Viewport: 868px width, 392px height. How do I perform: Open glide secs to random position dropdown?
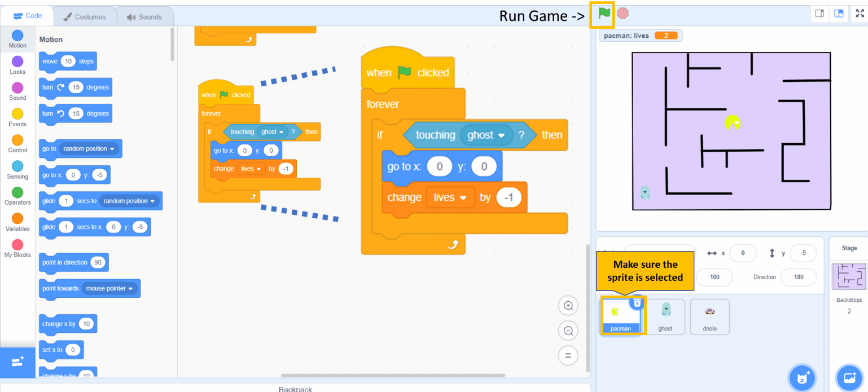130,201
